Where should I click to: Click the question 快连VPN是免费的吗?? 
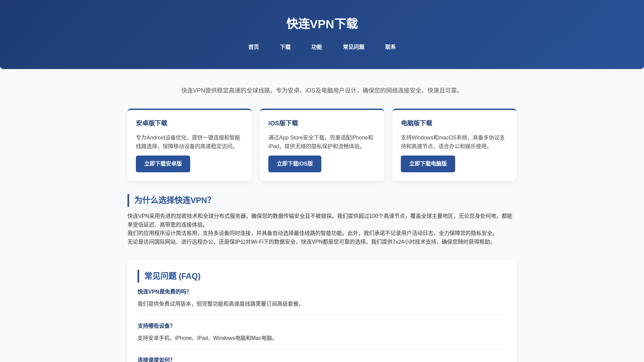(163, 292)
